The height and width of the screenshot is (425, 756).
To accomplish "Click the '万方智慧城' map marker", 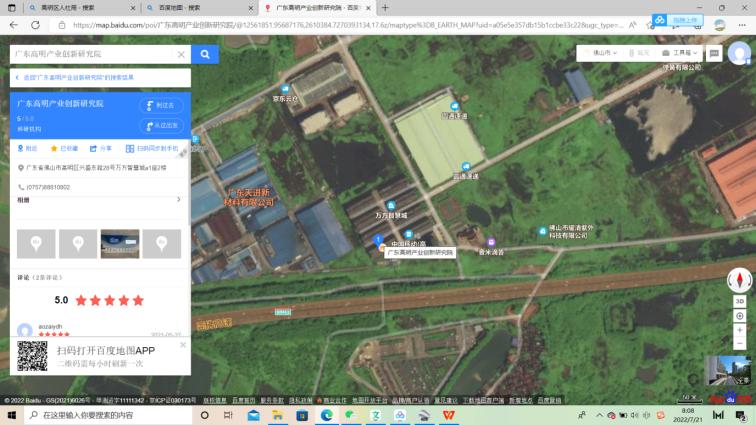I will 391,206.
